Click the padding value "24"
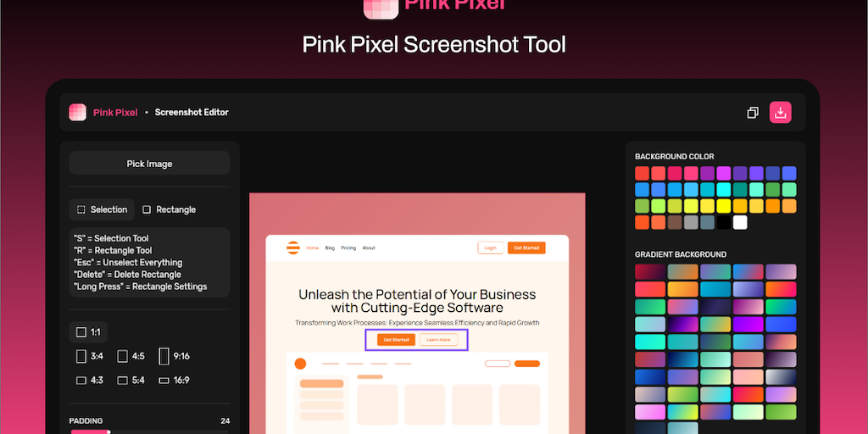 pos(225,420)
